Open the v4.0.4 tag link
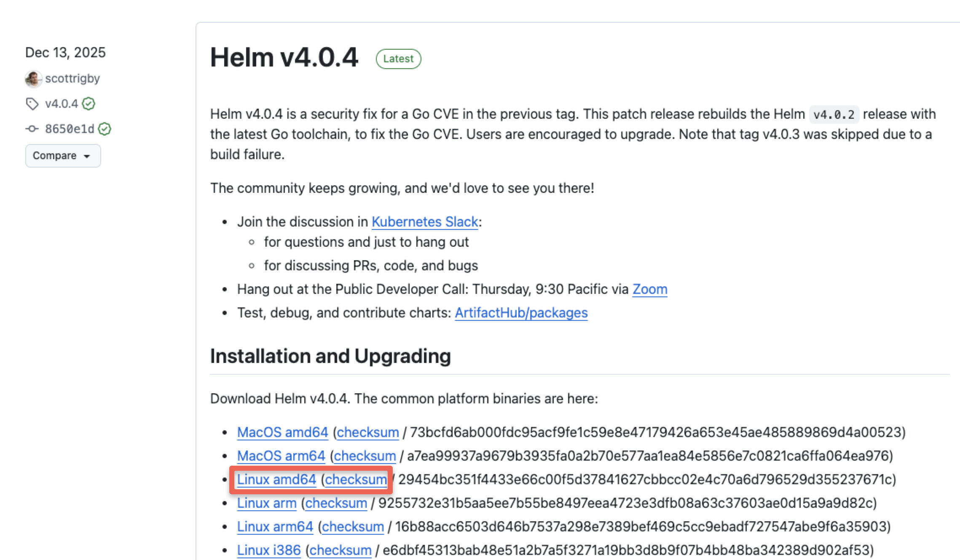The image size is (960, 560). pos(61,104)
